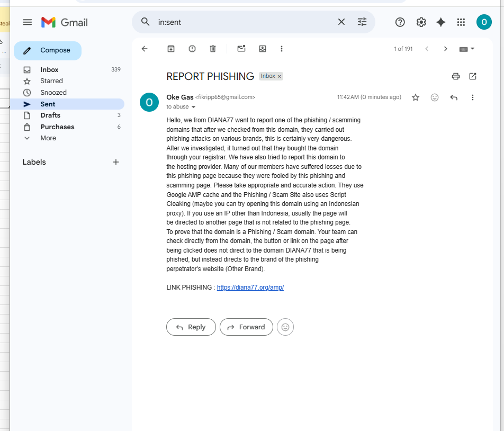Viewport: 504px width, 431px height.
Task: Delete the conversation trash icon
Action: [x=213, y=49]
